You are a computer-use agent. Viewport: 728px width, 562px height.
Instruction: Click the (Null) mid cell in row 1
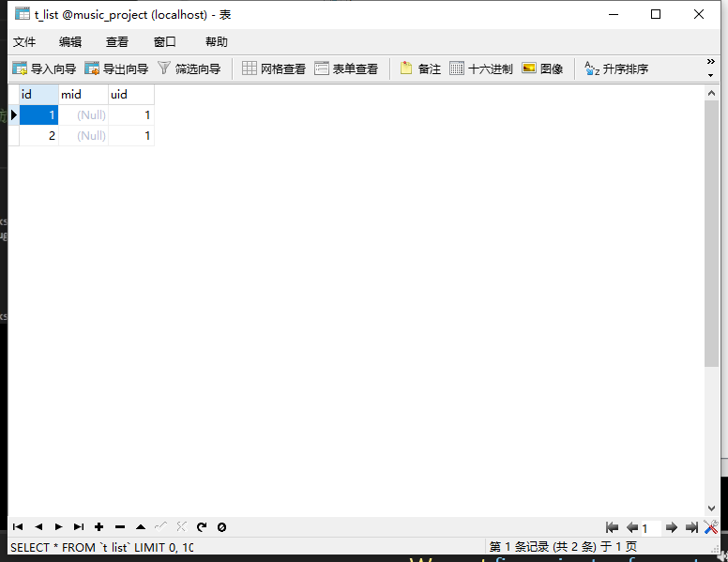point(83,114)
